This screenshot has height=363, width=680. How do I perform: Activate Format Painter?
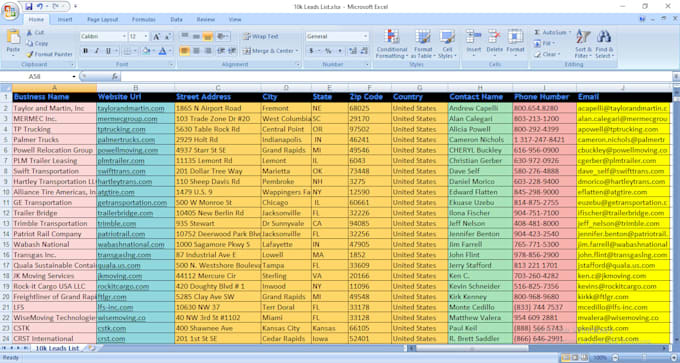[x=49, y=54]
